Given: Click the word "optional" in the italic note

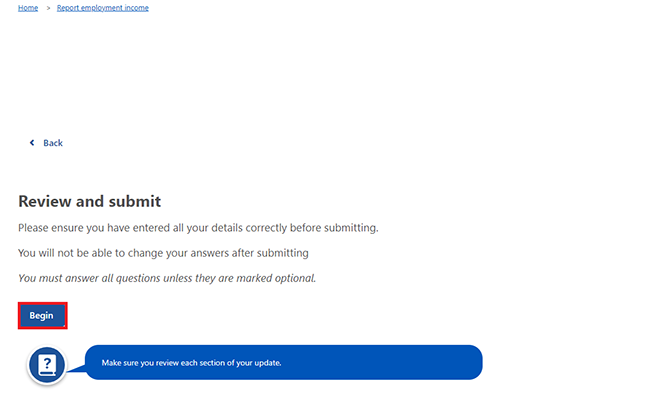Looking at the screenshot, I should (295, 278).
